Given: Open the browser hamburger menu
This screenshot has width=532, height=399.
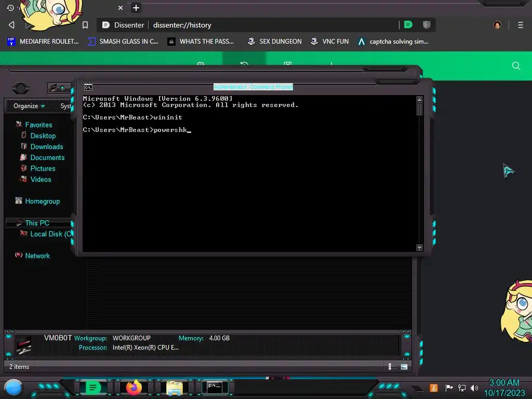Looking at the screenshot, I should pyautogui.click(x=521, y=25).
